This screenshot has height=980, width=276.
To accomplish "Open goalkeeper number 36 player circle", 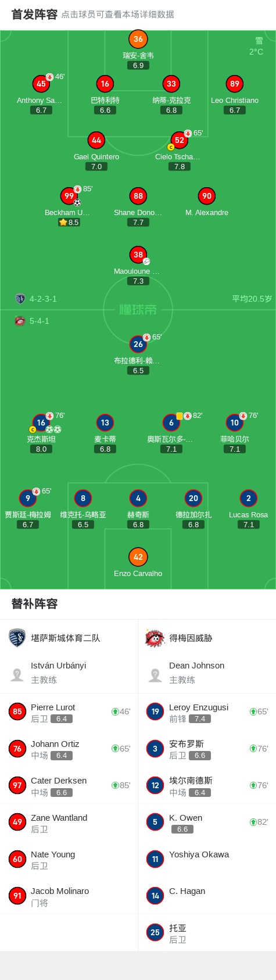I will coord(138,39).
